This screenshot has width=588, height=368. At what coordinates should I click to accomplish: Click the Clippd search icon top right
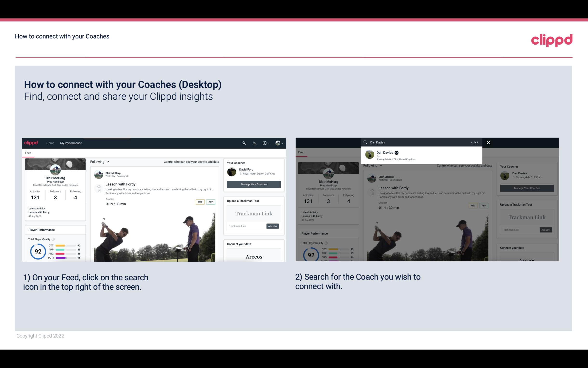coord(243,143)
